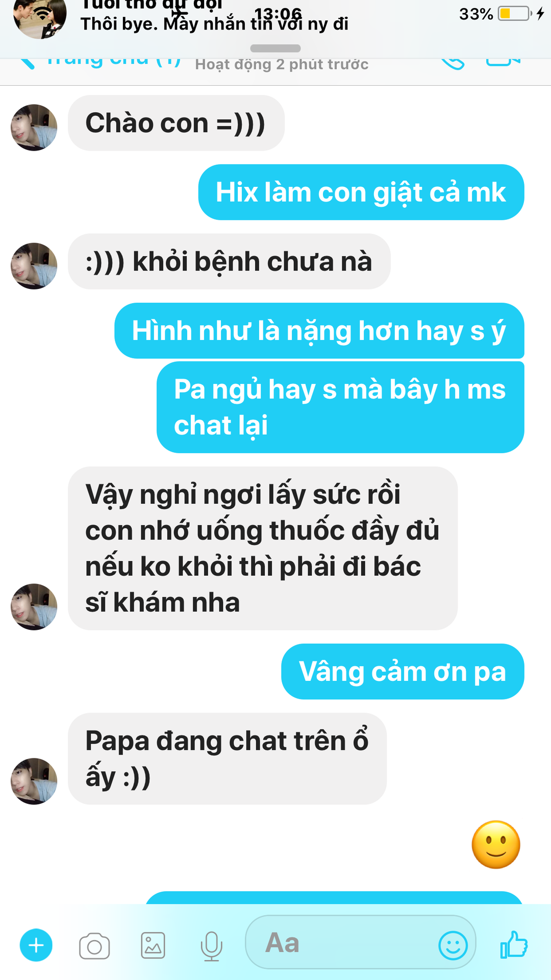Tap the sender avatar beside 'Chào con =)))'
The image size is (551, 980).
[34, 128]
